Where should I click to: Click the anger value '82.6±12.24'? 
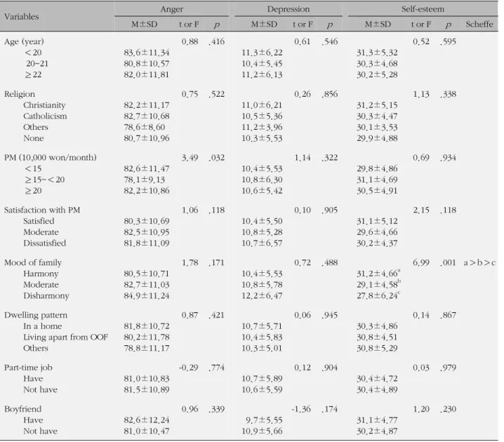click(147, 420)
